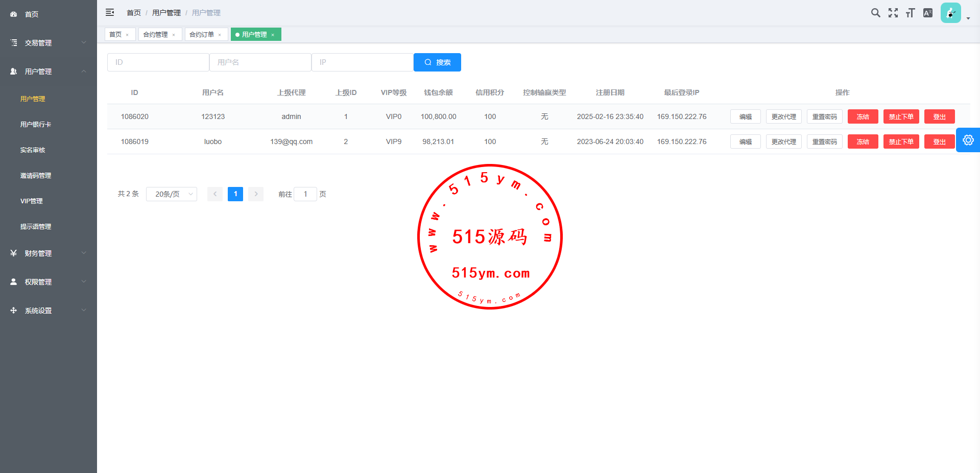
Task: Expand the 交易管理 sidebar menu
Action: click(x=48, y=43)
